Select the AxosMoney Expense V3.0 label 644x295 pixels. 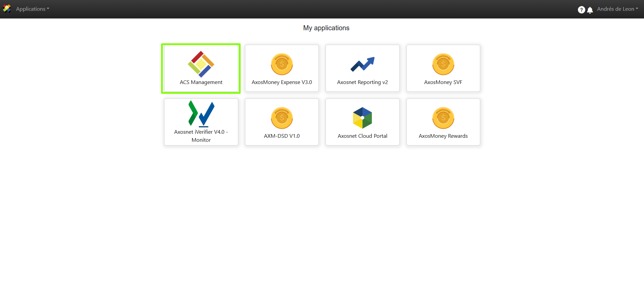tap(282, 82)
